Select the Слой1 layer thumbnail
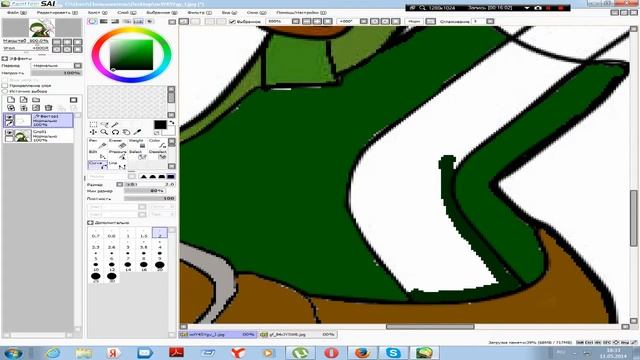Screen dimensions: 640x360 [23, 136]
